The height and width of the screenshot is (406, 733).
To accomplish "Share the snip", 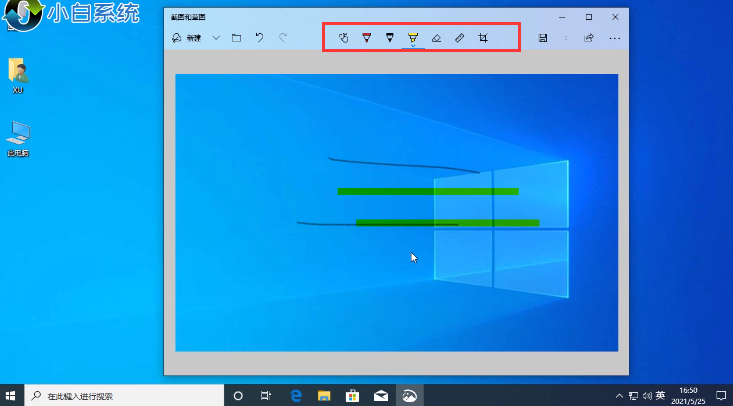I will tap(589, 38).
